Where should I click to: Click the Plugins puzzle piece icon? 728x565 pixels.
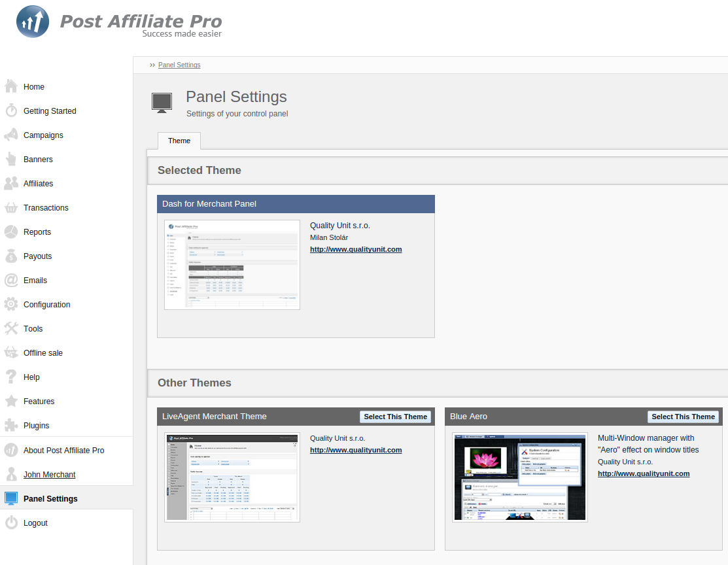coord(11,425)
